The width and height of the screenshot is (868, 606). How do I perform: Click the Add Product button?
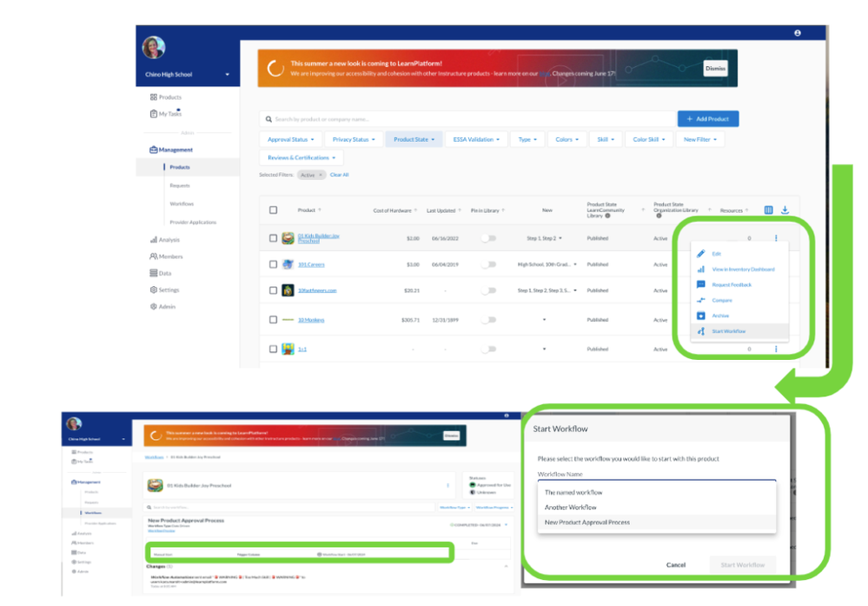click(x=707, y=119)
